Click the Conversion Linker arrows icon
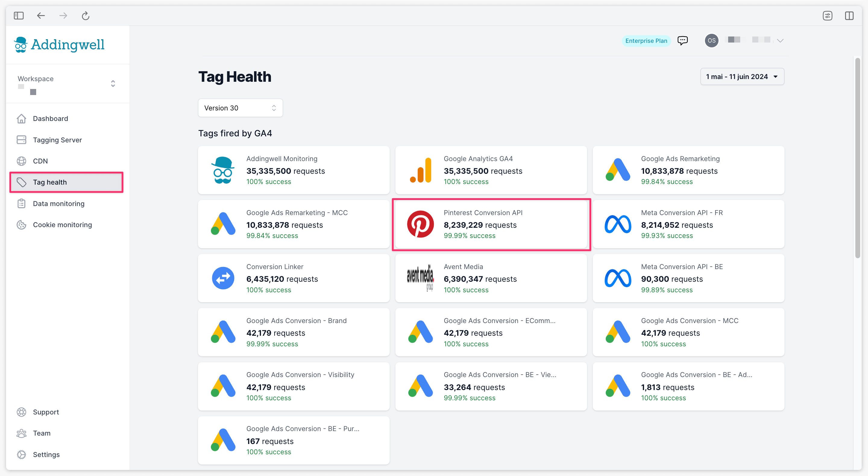Image resolution: width=868 pixels, height=476 pixels. pos(223,278)
